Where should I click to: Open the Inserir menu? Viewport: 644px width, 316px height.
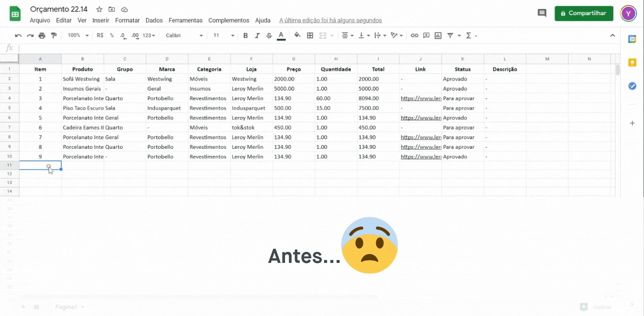coord(101,20)
